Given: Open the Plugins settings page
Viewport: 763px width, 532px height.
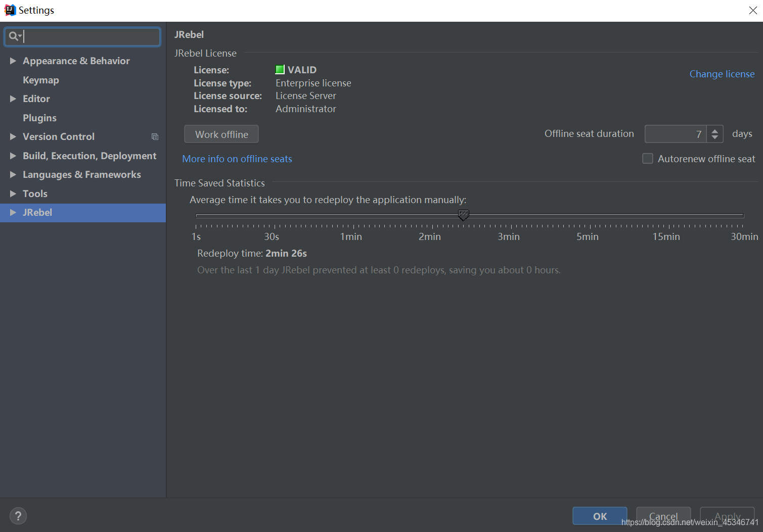Looking at the screenshot, I should (x=39, y=118).
